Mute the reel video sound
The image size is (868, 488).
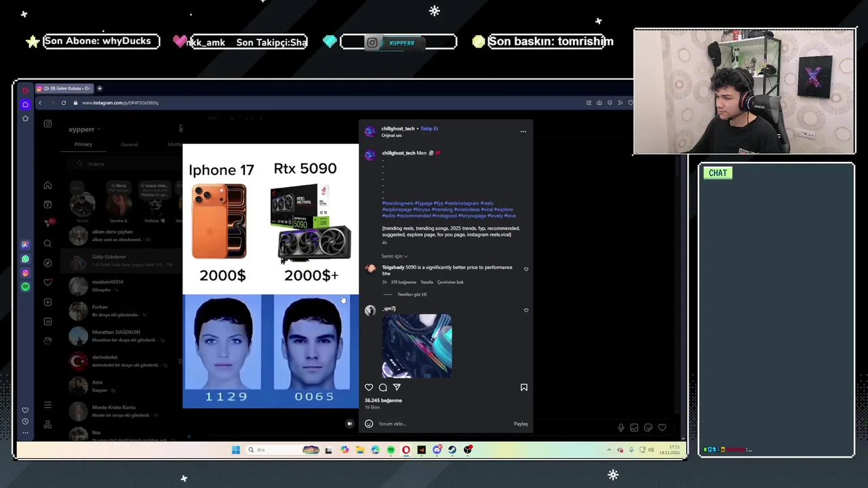349,424
